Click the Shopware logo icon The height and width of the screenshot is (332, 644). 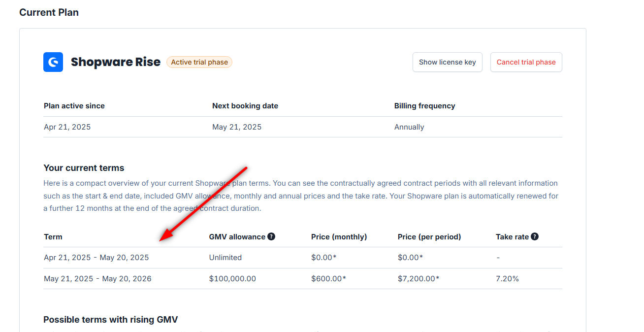point(53,62)
